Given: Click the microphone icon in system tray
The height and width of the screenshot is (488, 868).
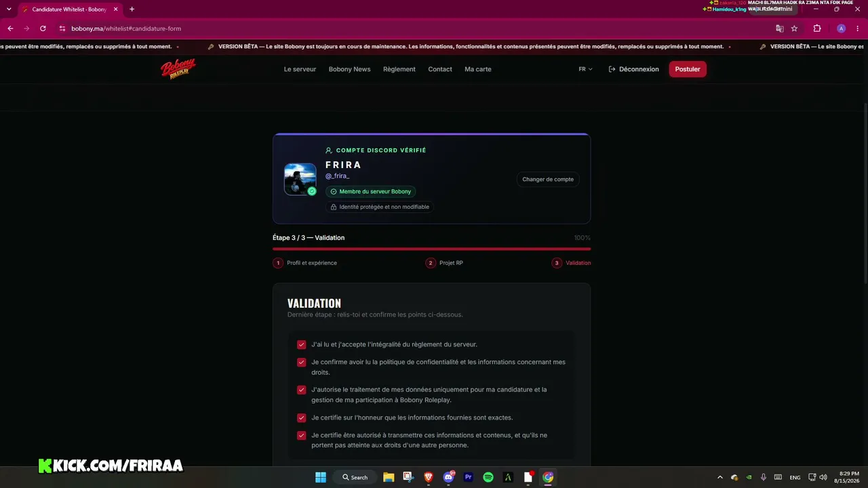Looking at the screenshot, I should tap(764, 477).
